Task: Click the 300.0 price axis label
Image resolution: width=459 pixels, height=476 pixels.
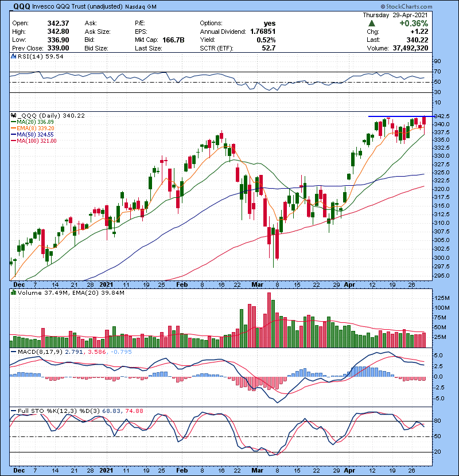Action: point(442,257)
